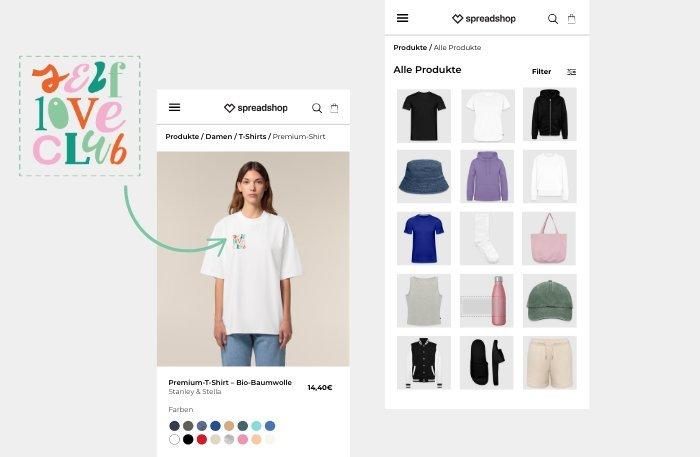Select the black color swatch
Viewport: 700px width, 457px height.
coord(188,440)
